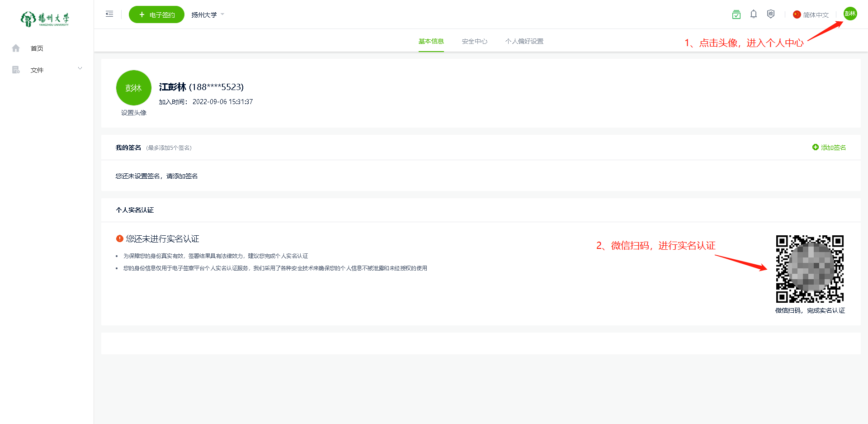
Task: Switch to the 个人偏好设置 tab
Action: 524,41
